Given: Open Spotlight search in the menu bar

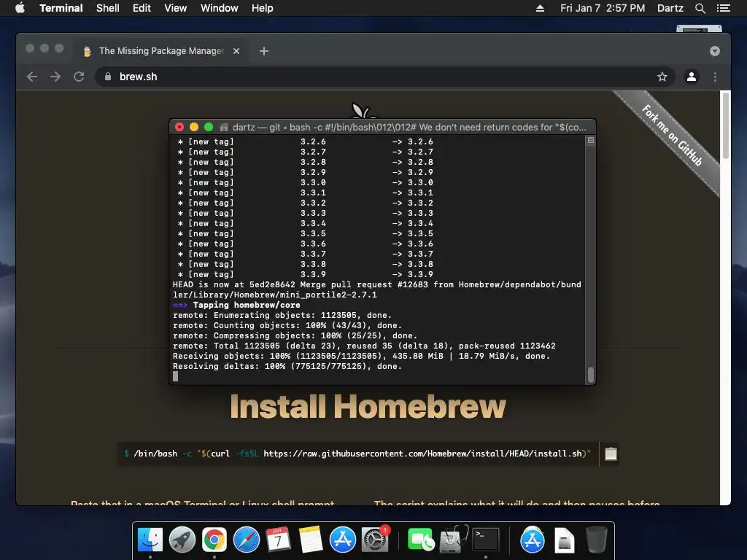Looking at the screenshot, I should (x=700, y=8).
